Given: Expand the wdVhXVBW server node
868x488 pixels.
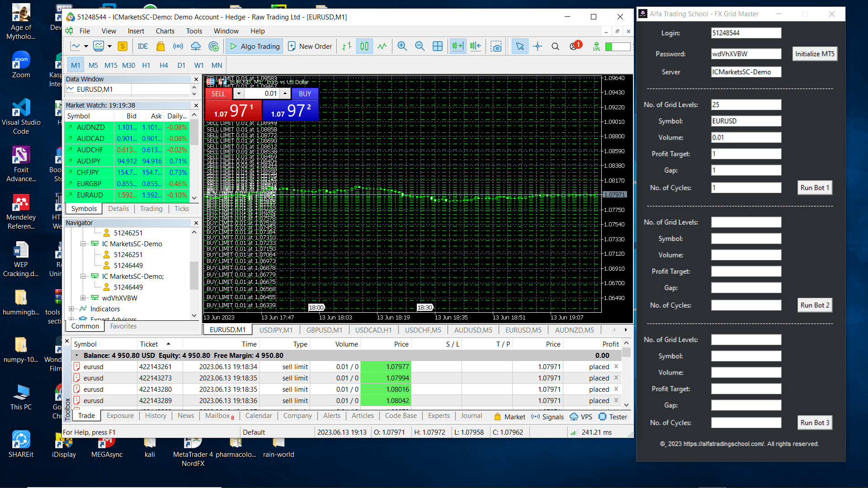Looking at the screenshot, I should (x=83, y=298).
